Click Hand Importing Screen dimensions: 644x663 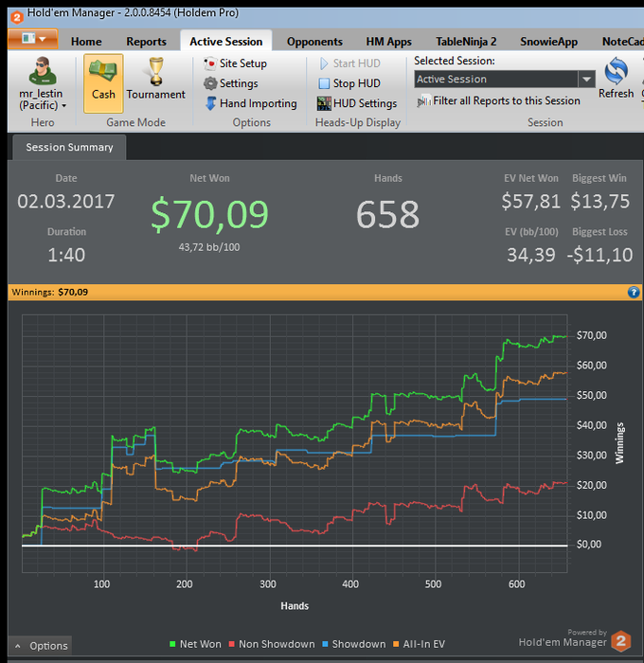pos(251,103)
